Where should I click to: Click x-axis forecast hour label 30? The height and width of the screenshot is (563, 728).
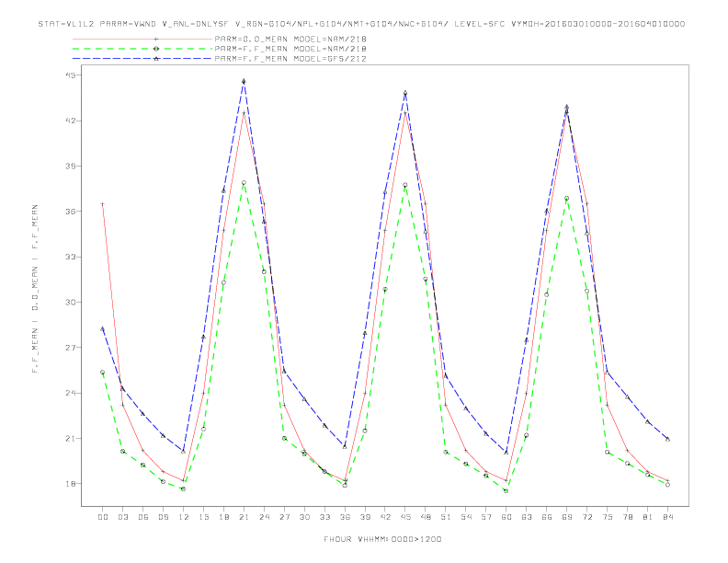pyautogui.click(x=304, y=517)
